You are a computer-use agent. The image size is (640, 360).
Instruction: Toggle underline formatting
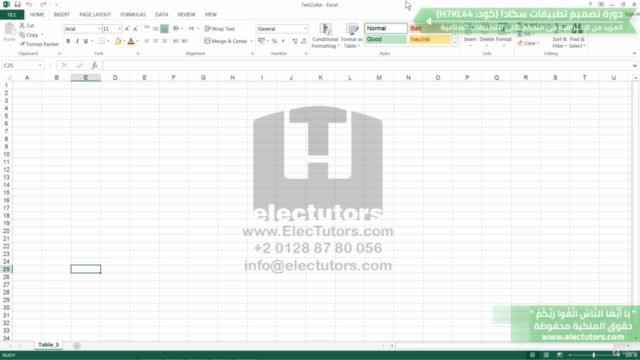click(86, 41)
